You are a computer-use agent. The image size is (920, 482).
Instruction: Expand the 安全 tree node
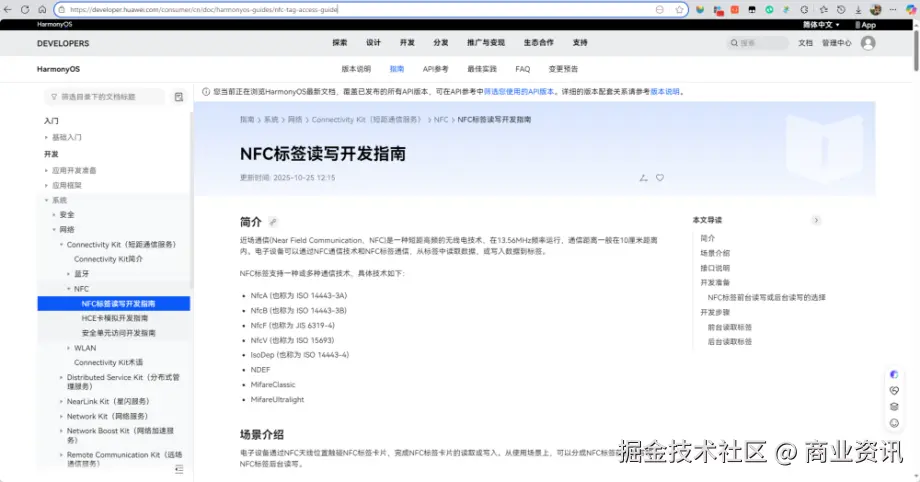[x=54, y=215]
